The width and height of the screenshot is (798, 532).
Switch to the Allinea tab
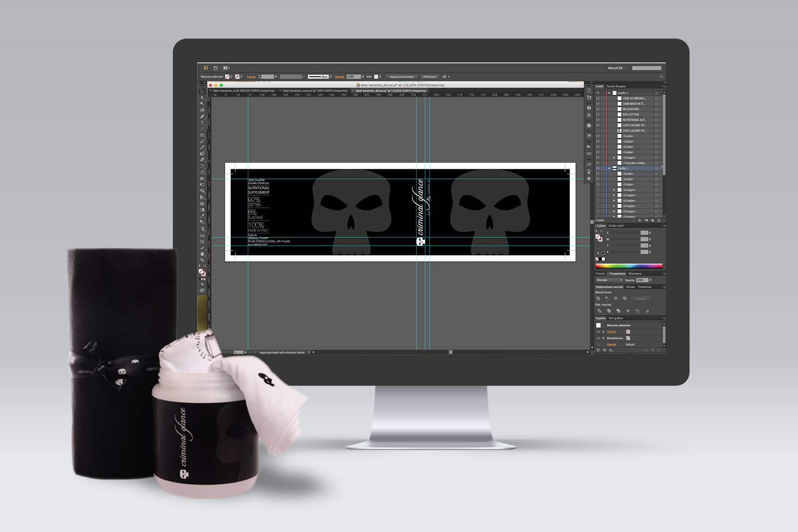(x=630, y=287)
